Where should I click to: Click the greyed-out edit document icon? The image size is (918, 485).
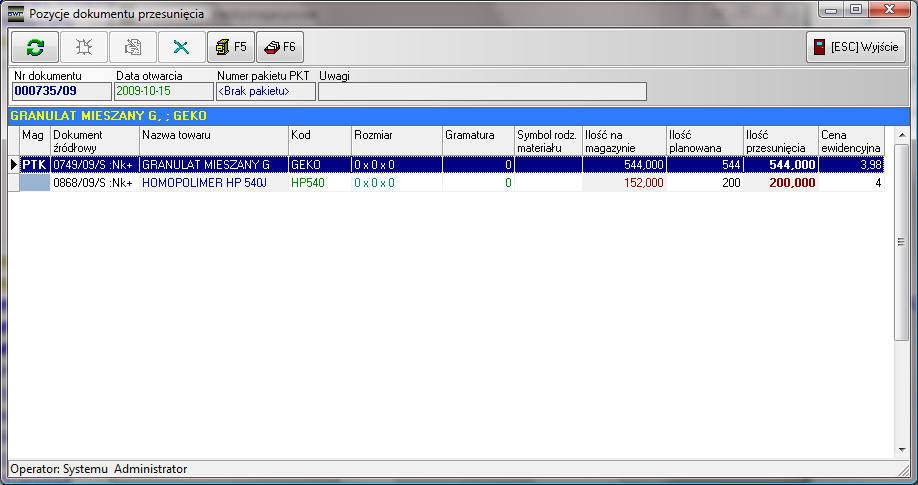tap(133, 47)
